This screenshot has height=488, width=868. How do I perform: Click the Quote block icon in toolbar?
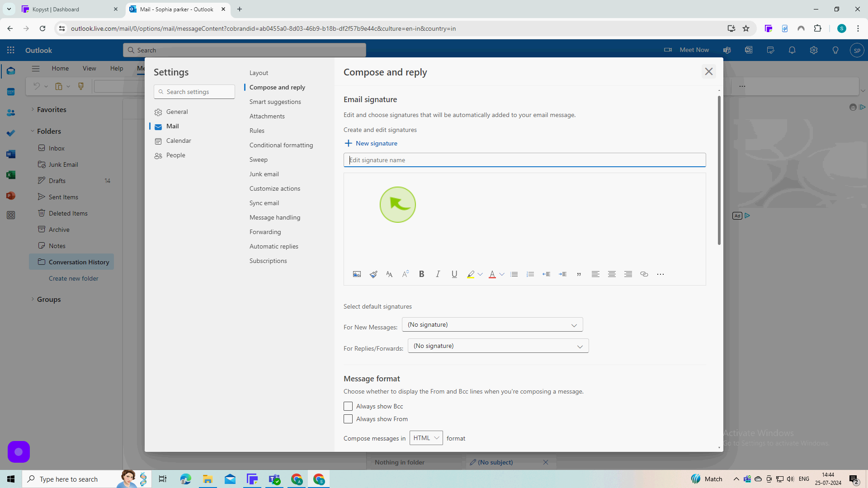click(x=579, y=274)
